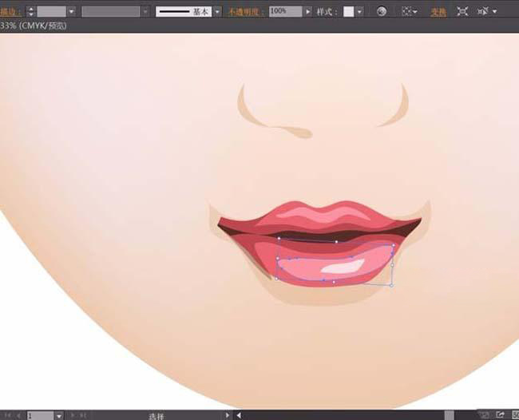Click the 变换 transform link
Screen dimensions: 519x420
click(x=438, y=12)
